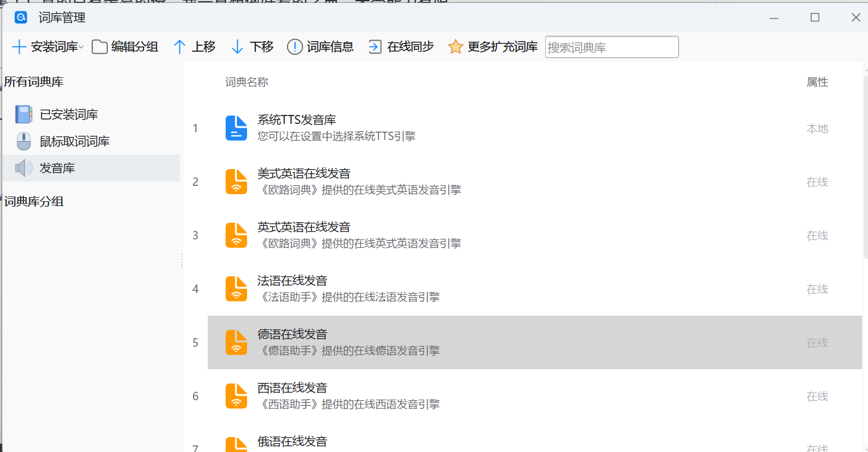Click the vertical scrollbar of dictionary list

click(864, 167)
